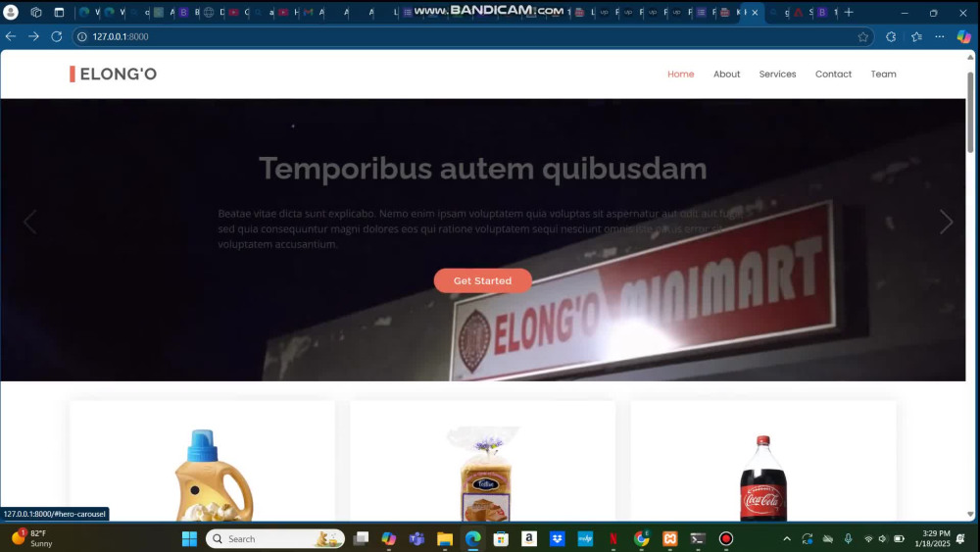The width and height of the screenshot is (980, 552).
Task: Show previous carousel slide
Action: (30, 222)
